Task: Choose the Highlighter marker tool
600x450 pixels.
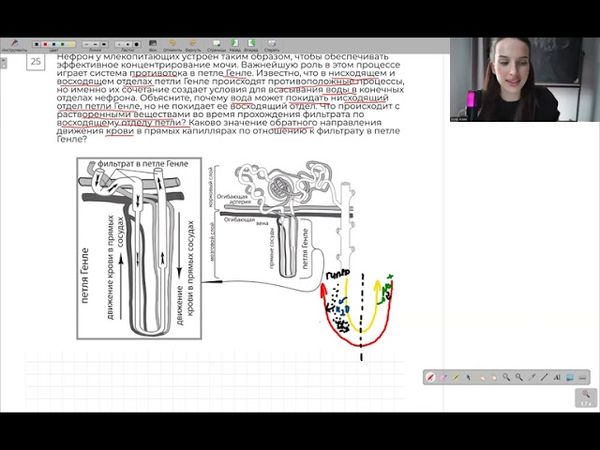Action: pos(456,377)
